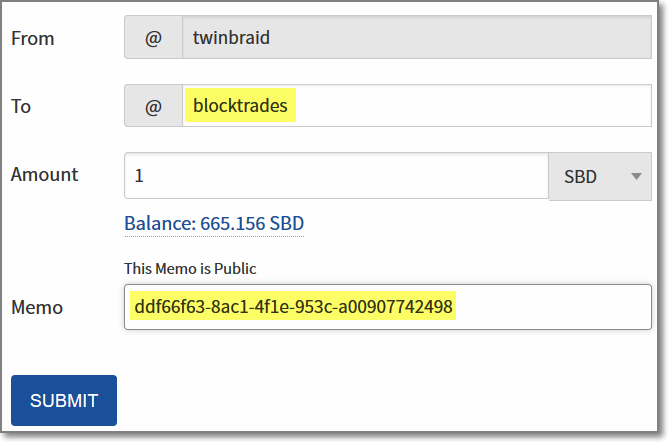
Task: Click the Amount label
Action: [44, 174]
